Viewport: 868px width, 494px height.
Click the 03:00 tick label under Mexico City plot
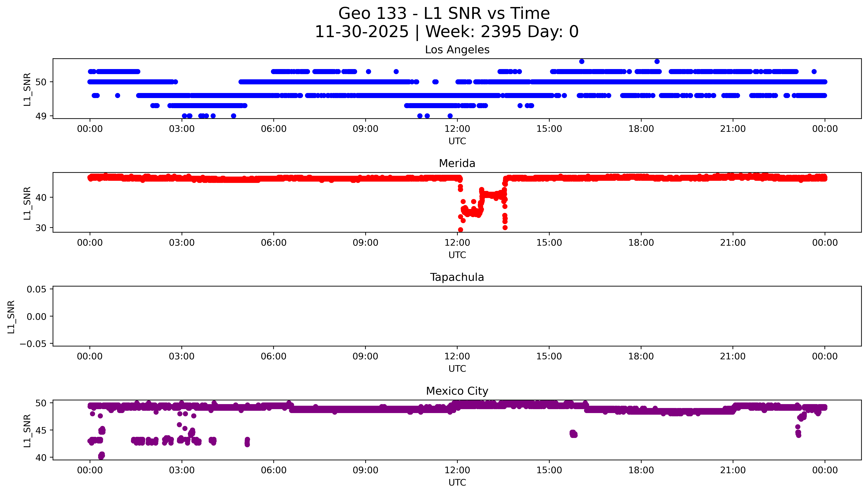tap(182, 470)
